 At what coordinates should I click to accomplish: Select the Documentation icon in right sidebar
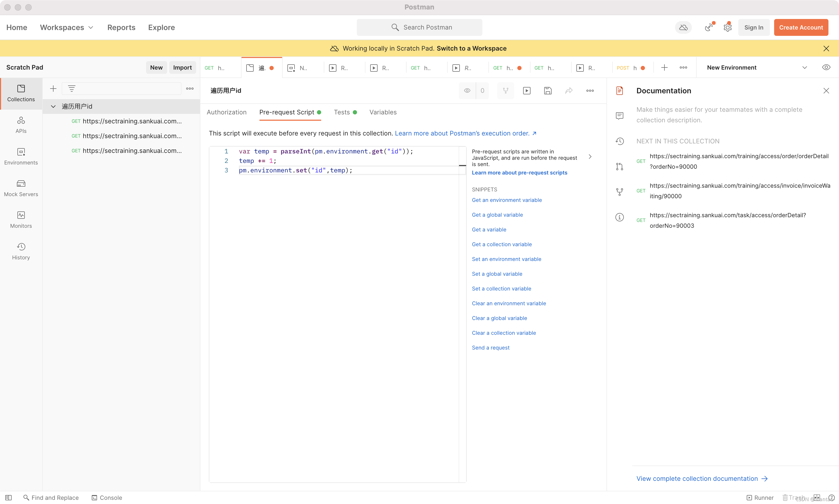[x=620, y=91]
